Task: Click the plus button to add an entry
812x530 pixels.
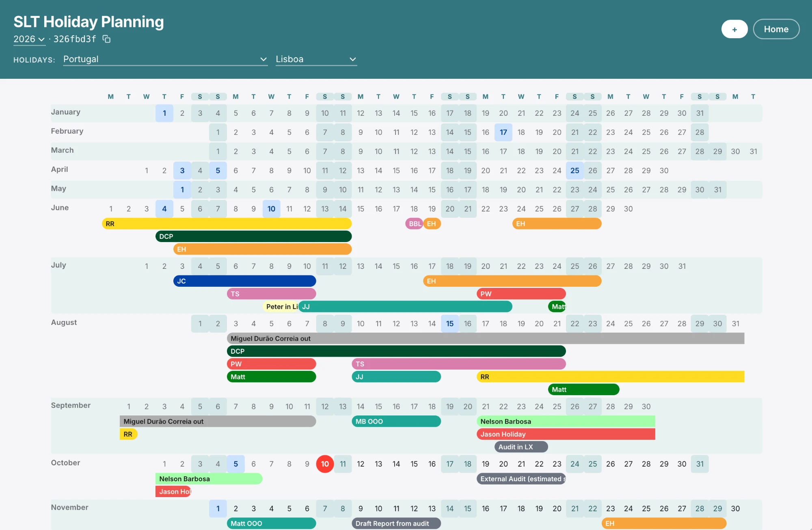Action: [734, 29]
